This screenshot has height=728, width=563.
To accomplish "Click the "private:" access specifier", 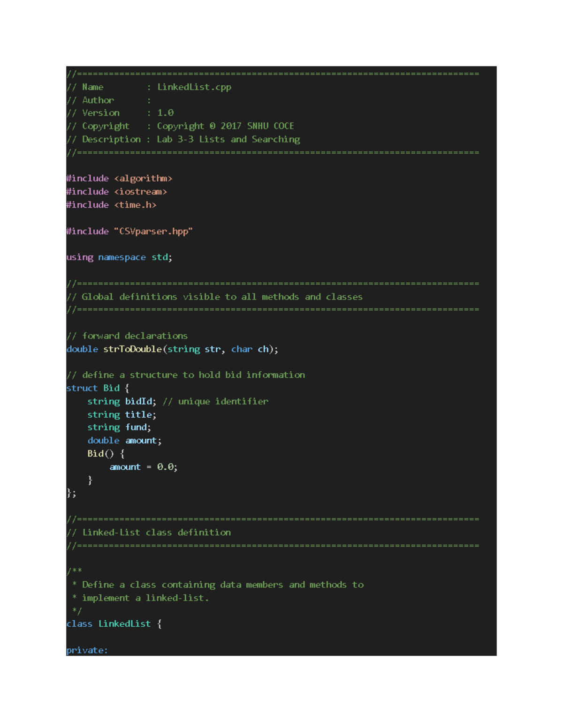I will point(87,650).
